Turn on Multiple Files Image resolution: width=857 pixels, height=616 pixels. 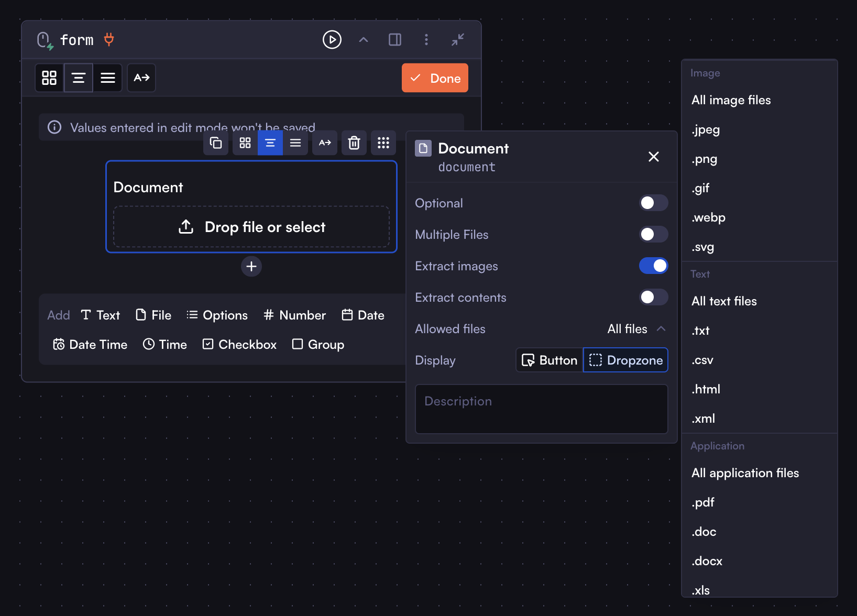coord(653,234)
